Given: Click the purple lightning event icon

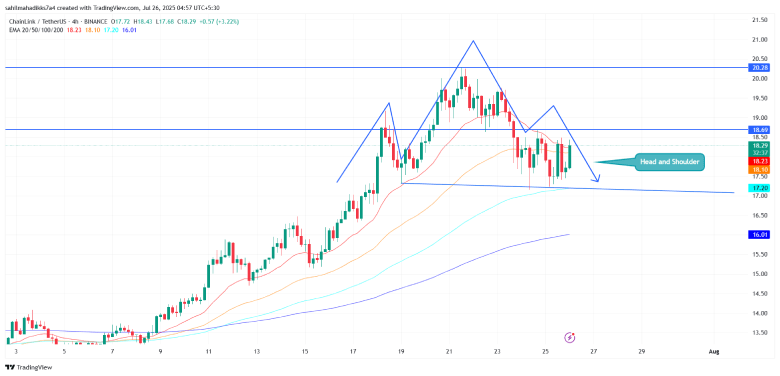Looking at the screenshot, I should (x=570, y=338).
